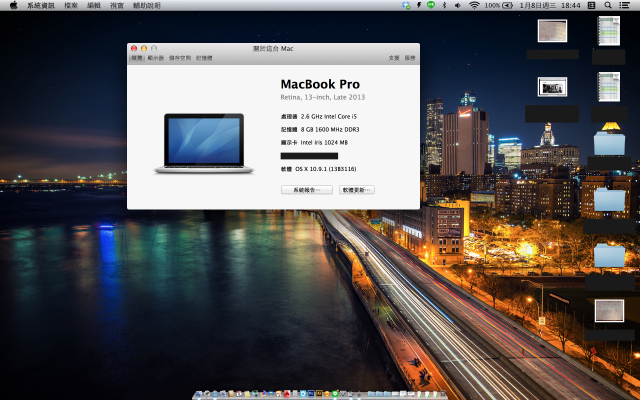Click the 8 GB 1600 MHz DDR3 text
The height and width of the screenshot is (400, 640).
pos(330,129)
